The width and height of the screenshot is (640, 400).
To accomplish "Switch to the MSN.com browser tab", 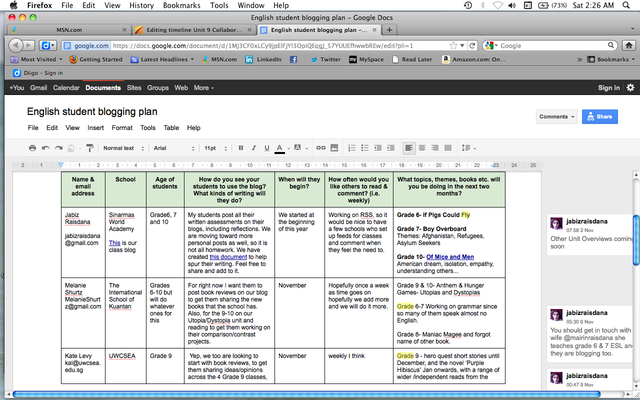I will pos(69,30).
